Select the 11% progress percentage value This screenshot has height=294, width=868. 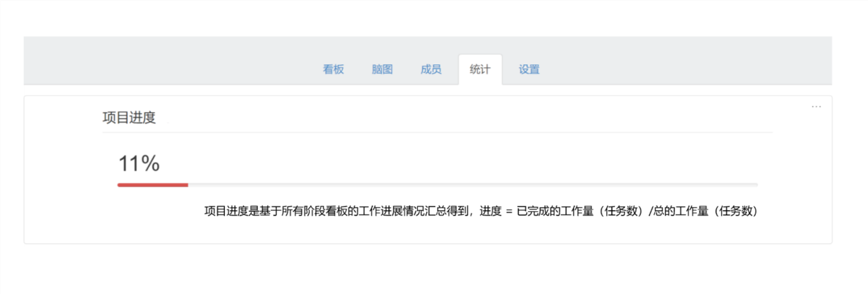139,163
